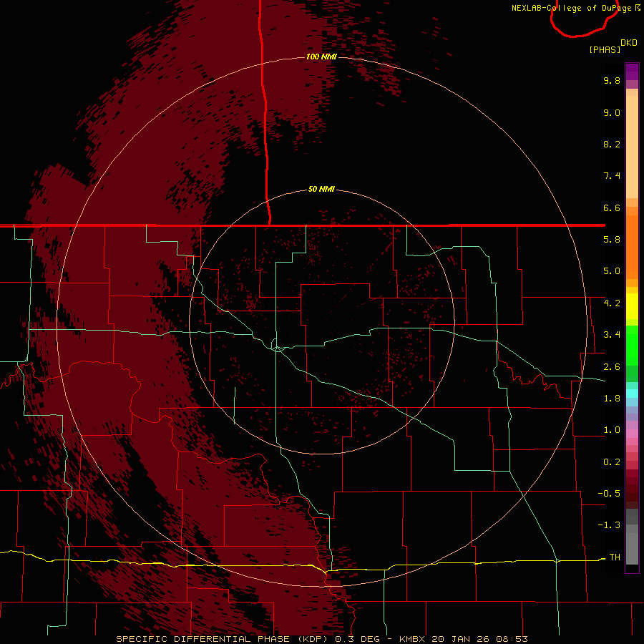Click the -0.5 legend value

click(x=609, y=494)
